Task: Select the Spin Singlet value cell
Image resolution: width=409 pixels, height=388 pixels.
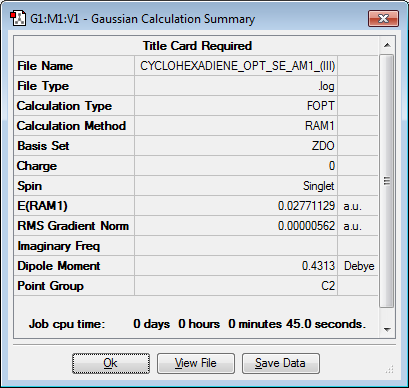Action: point(236,186)
